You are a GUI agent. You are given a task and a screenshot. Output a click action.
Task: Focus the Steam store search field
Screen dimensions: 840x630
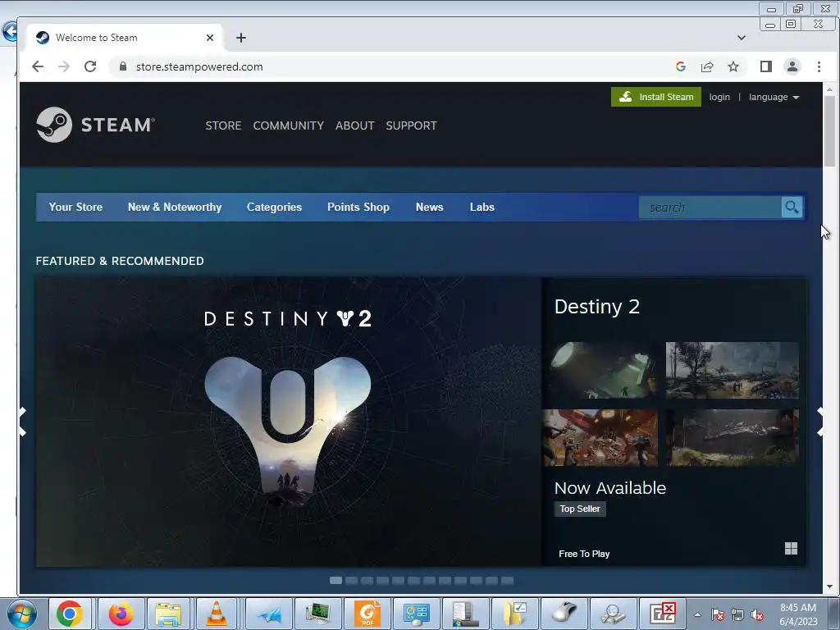pos(710,208)
